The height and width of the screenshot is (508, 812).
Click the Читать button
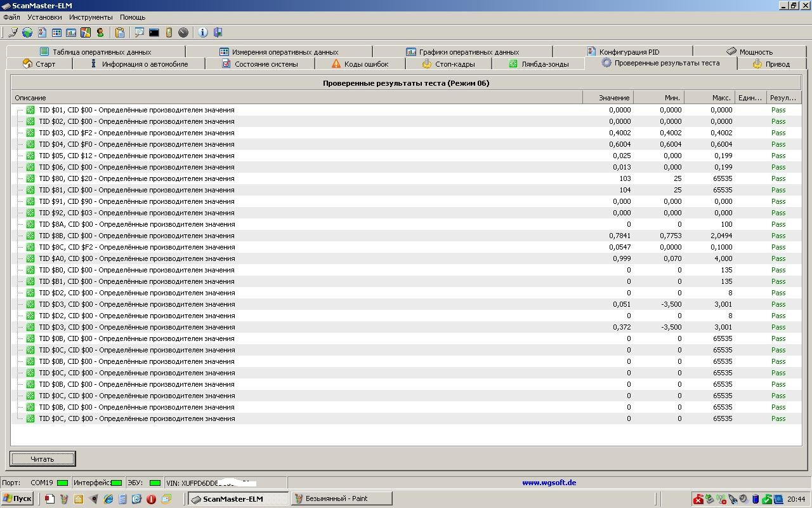pos(43,458)
